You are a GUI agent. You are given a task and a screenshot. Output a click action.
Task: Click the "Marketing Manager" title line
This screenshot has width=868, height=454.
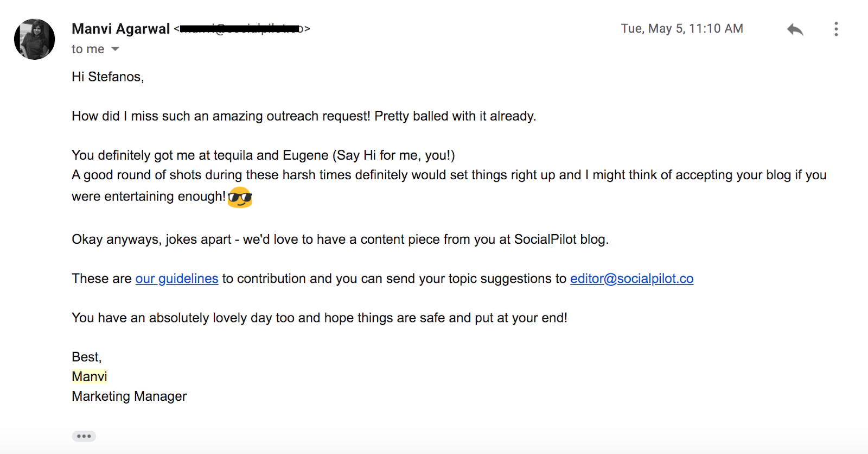point(129,396)
